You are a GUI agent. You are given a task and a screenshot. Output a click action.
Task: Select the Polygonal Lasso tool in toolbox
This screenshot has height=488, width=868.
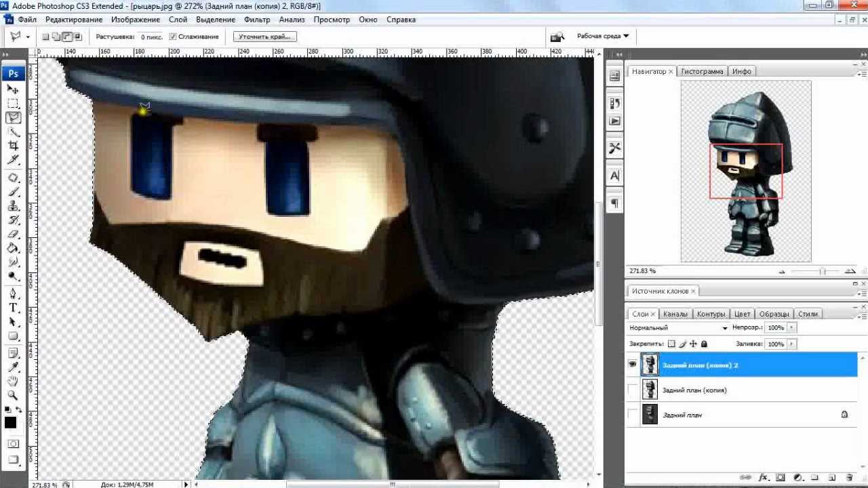tap(13, 117)
